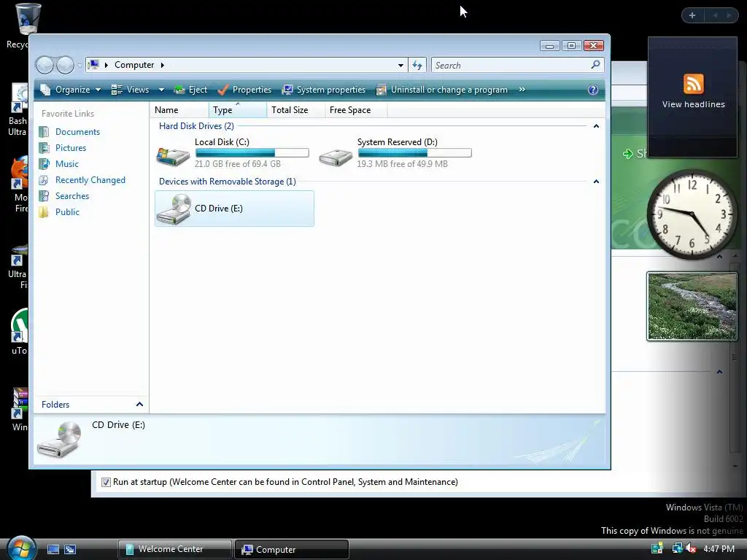Show more toolbar commands with chevron

[522, 90]
